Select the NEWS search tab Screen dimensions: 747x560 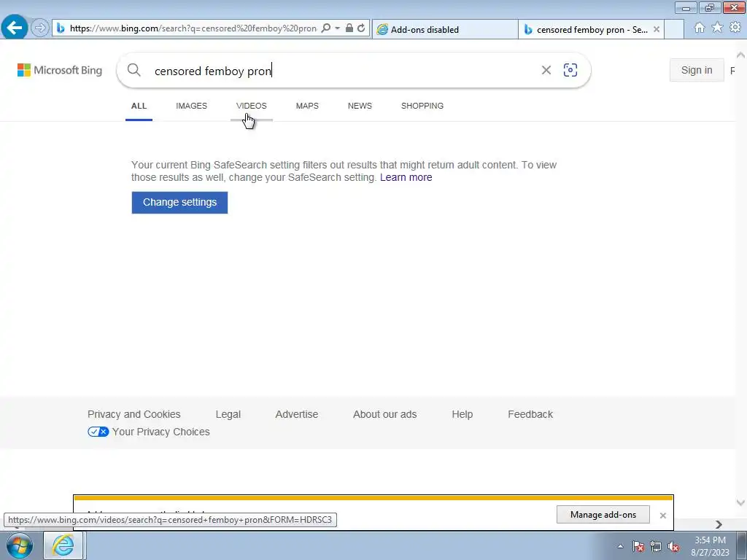coord(360,106)
